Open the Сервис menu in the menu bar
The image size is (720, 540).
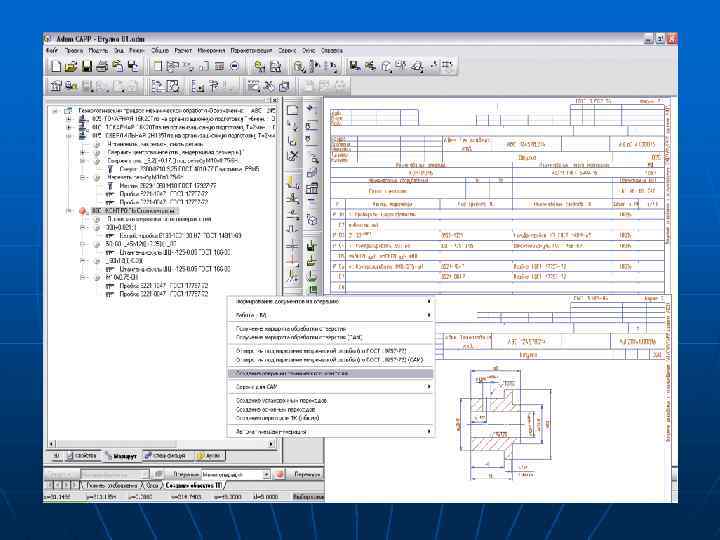(287, 51)
